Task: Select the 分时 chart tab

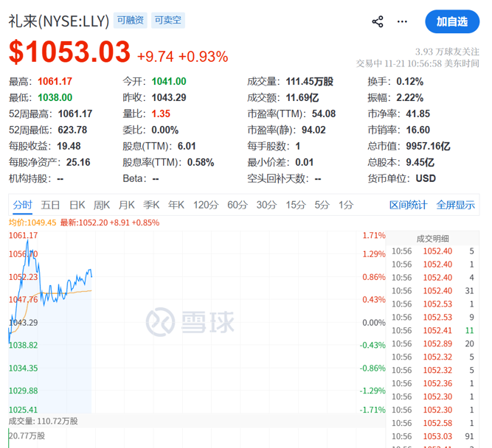Action: pos(22,205)
